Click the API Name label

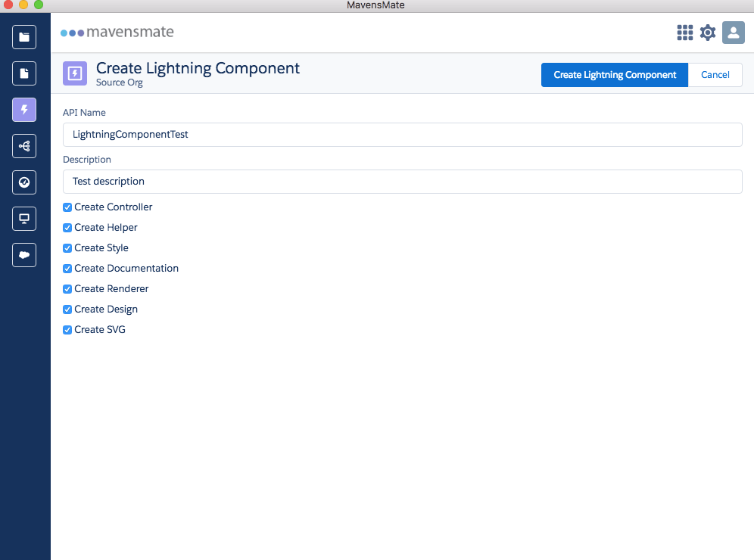pos(84,113)
